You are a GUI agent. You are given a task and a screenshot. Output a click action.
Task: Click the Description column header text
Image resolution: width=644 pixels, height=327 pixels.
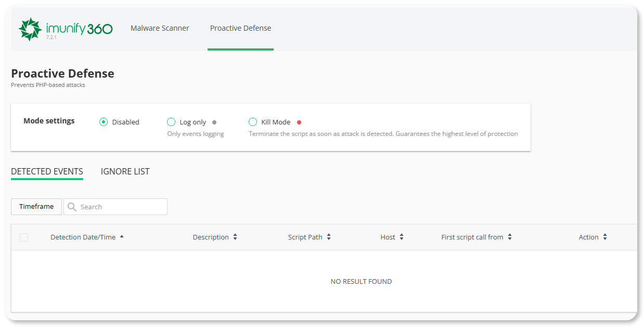pyautogui.click(x=211, y=237)
